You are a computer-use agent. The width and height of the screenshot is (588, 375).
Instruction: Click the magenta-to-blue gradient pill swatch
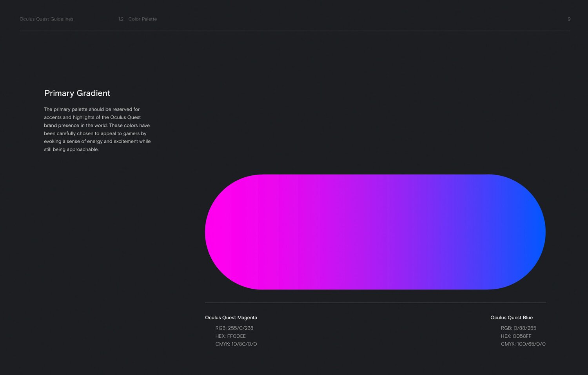tap(375, 232)
